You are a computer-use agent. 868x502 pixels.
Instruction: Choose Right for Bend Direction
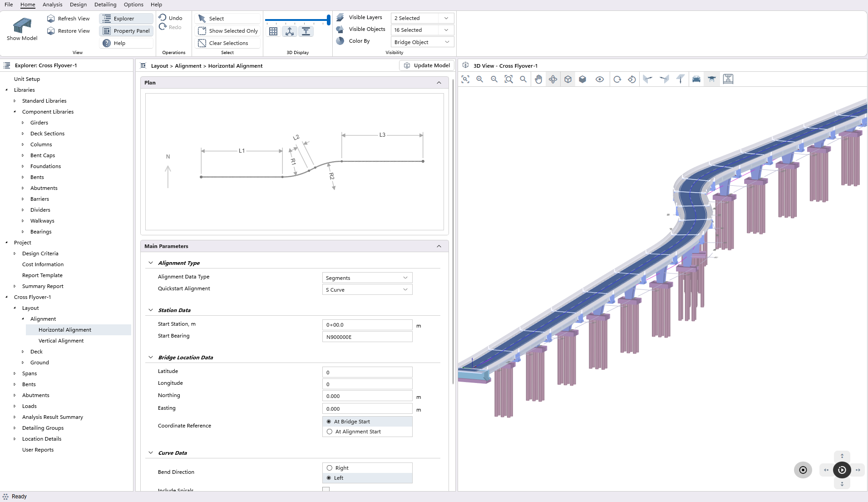(x=330, y=468)
